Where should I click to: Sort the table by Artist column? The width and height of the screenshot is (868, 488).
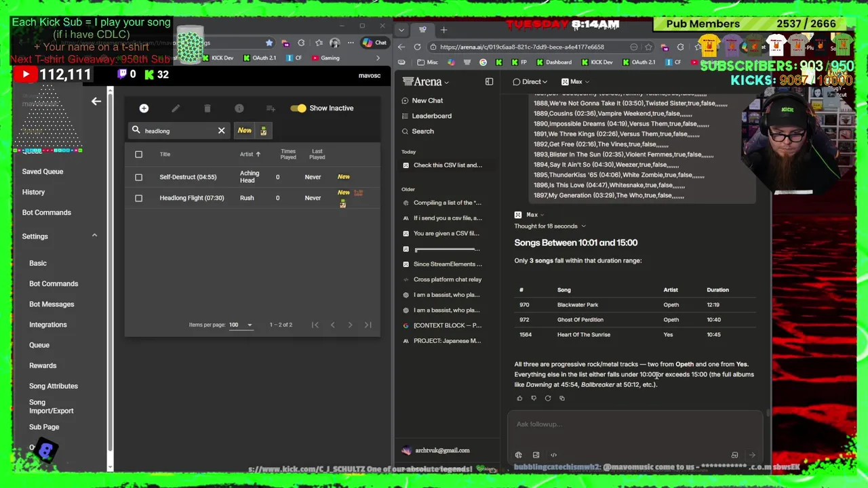(250, 154)
